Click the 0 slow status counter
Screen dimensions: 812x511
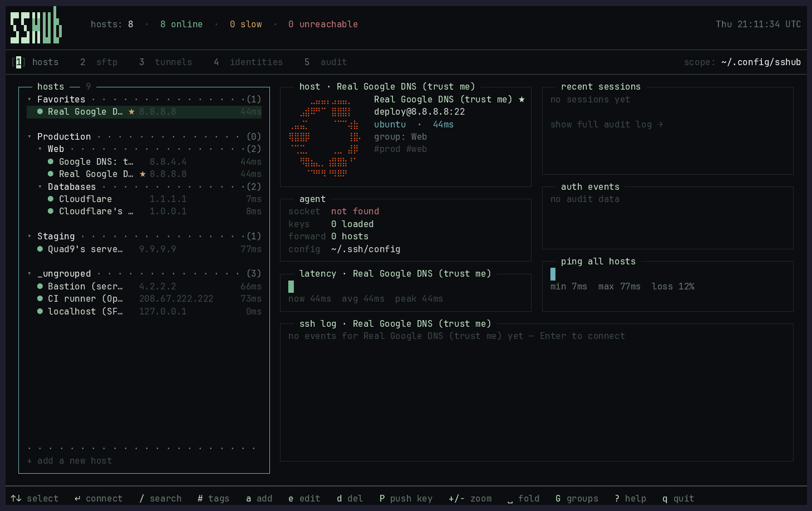pyautogui.click(x=246, y=24)
